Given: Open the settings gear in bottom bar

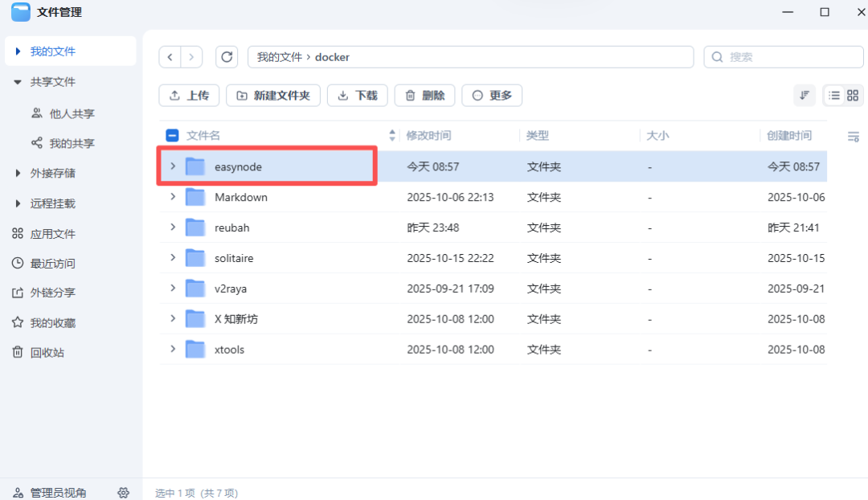Looking at the screenshot, I should [123, 492].
